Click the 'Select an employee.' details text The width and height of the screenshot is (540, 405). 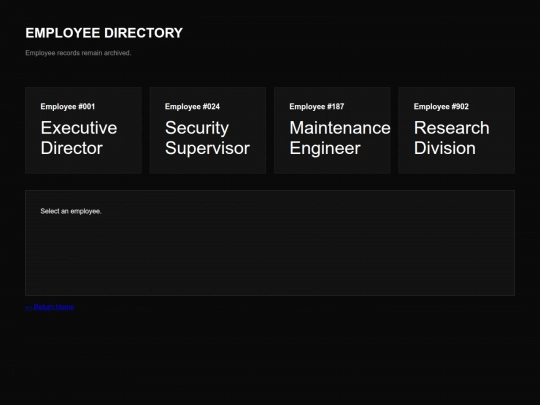(x=71, y=211)
